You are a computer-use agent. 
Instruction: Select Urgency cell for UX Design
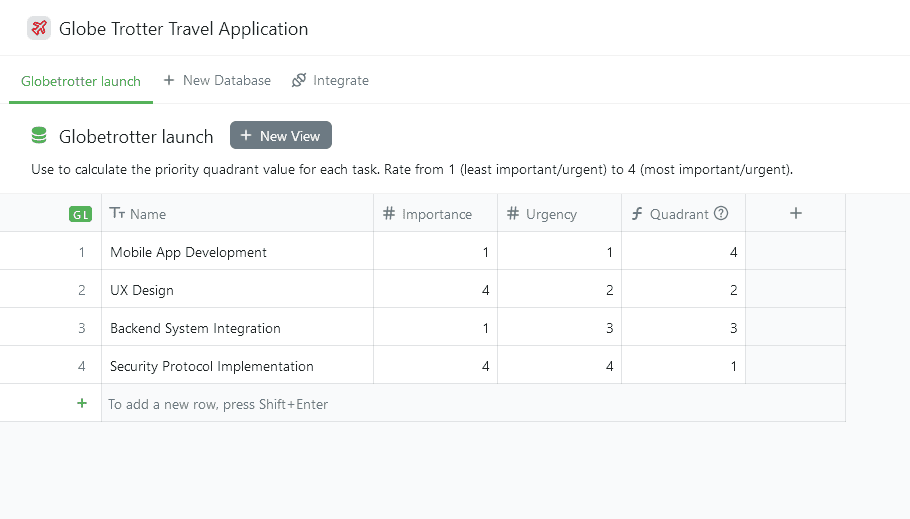pyautogui.click(x=559, y=289)
